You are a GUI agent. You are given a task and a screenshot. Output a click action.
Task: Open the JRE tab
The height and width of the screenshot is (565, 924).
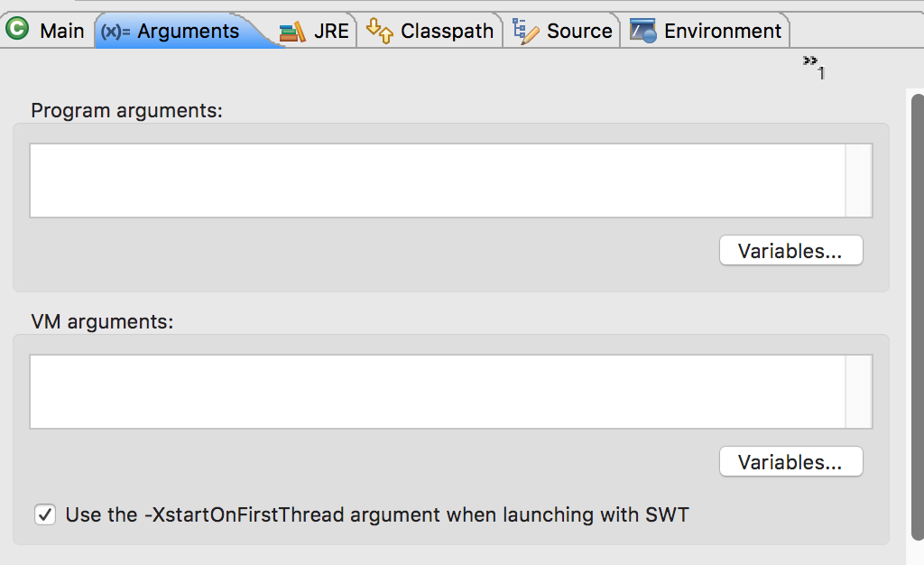[x=331, y=32]
